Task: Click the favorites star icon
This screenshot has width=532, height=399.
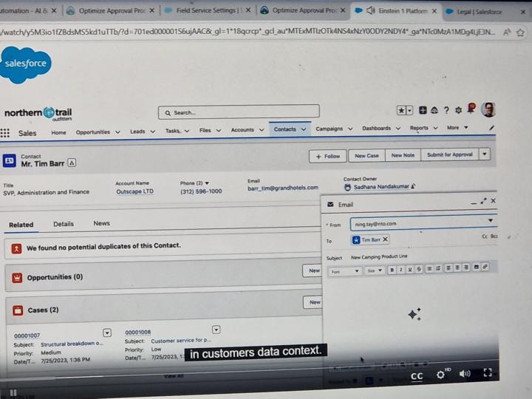Action: [401, 110]
